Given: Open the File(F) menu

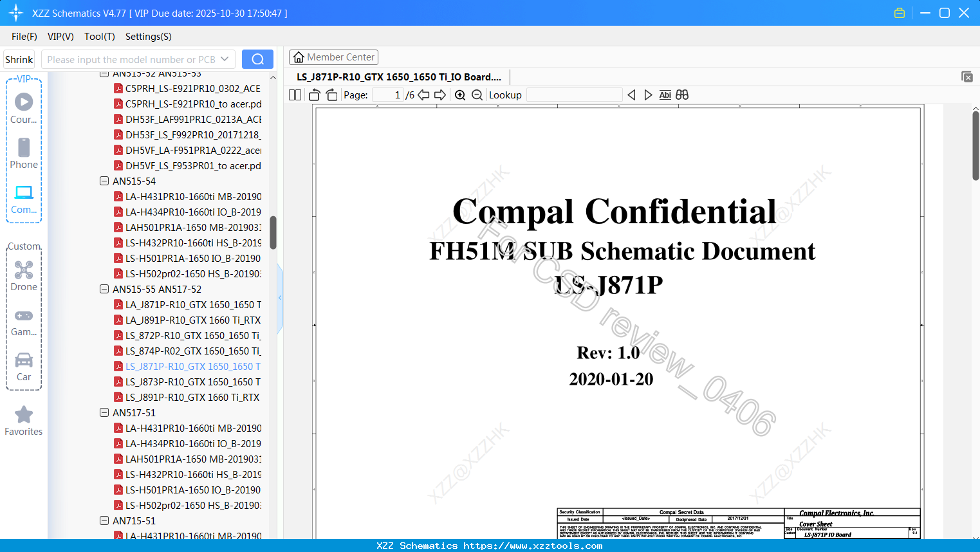Looking at the screenshot, I should coord(24,37).
